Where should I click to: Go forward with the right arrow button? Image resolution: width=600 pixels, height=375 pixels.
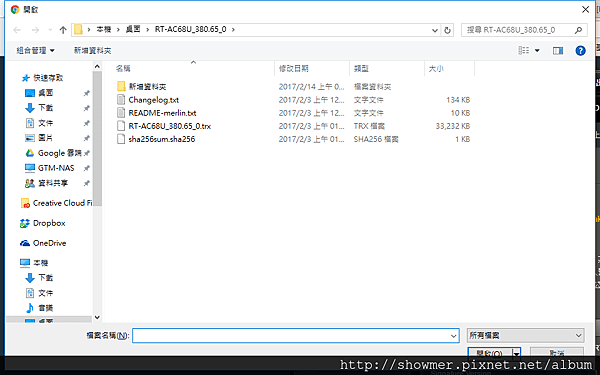pos(35,30)
